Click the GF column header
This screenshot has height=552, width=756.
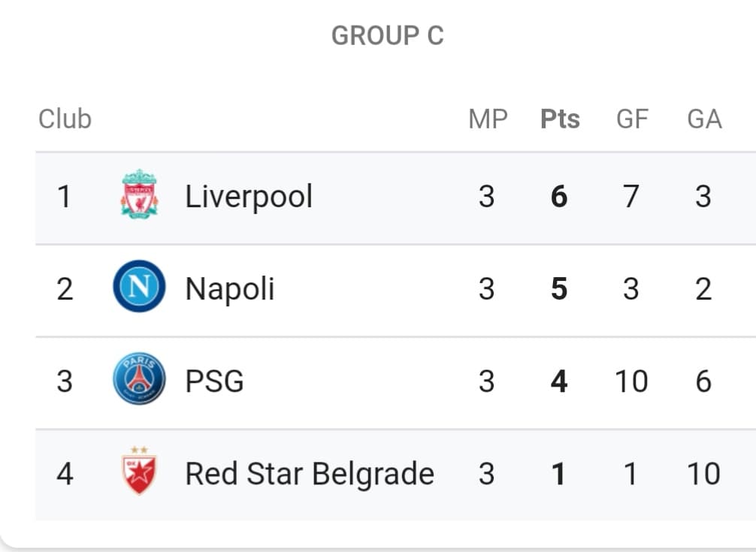632,119
